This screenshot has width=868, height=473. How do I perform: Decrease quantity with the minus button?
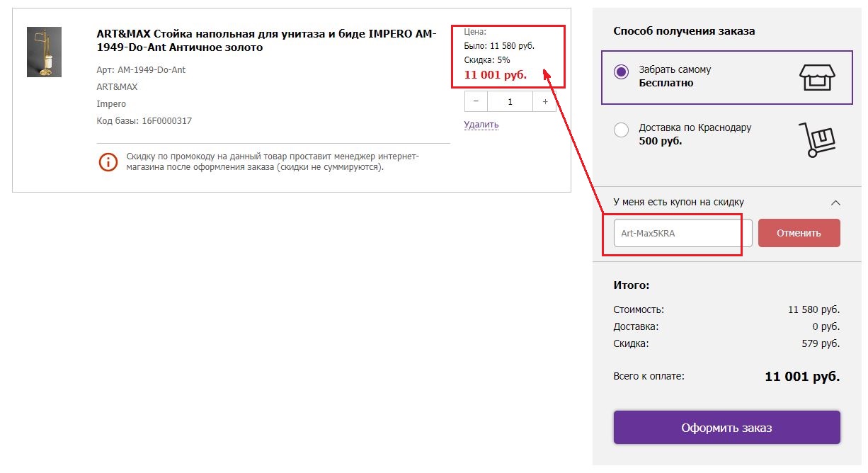(x=476, y=102)
